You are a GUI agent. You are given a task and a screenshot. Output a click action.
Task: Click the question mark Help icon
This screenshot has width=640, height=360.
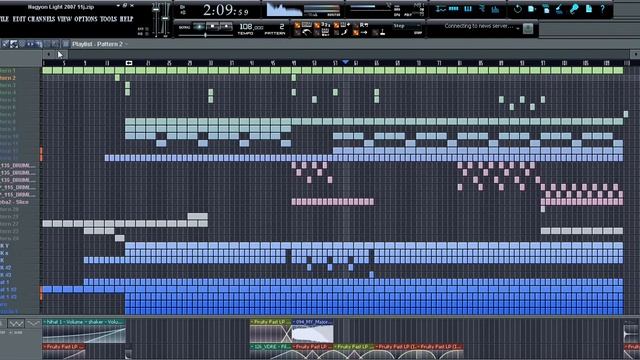pyautogui.click(x=603, y=9)
